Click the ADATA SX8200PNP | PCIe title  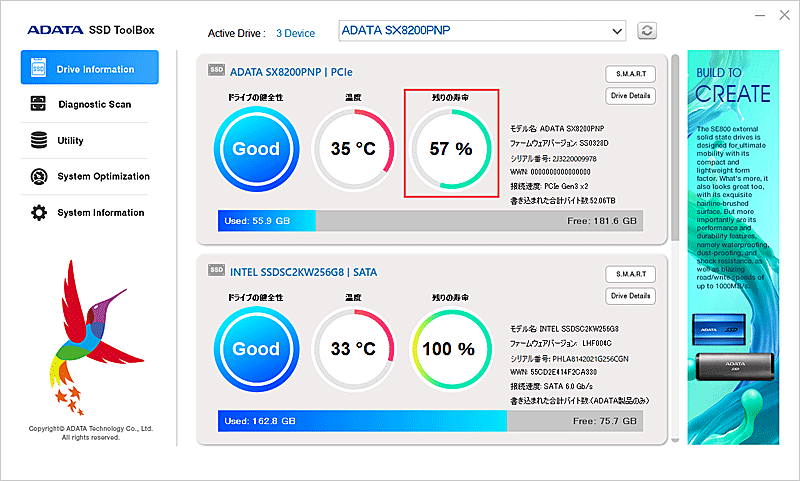tap(291, 72)
